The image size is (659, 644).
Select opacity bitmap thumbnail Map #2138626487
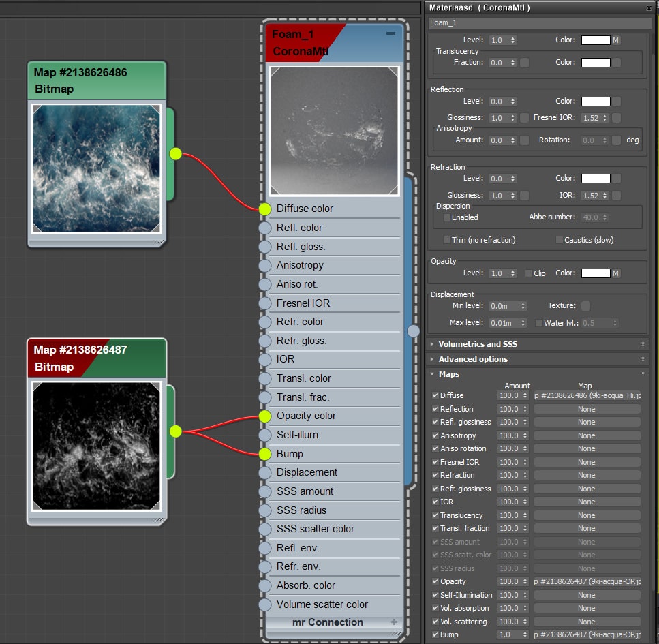point(96,446)
